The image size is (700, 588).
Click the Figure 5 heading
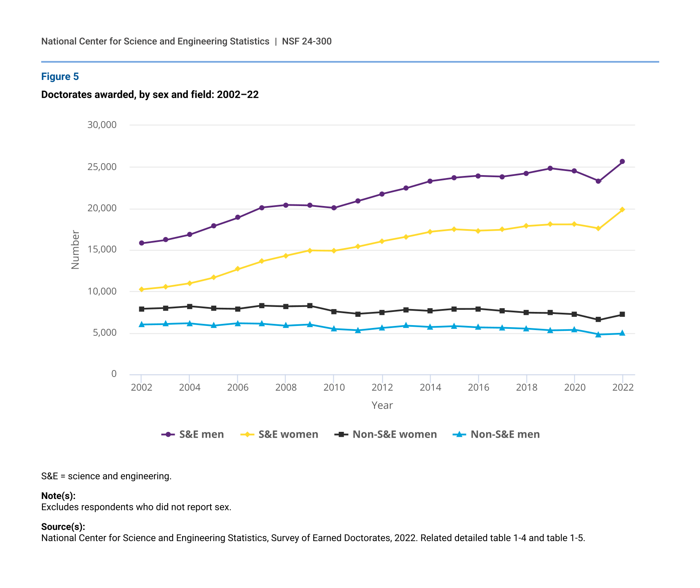[60, 77]
